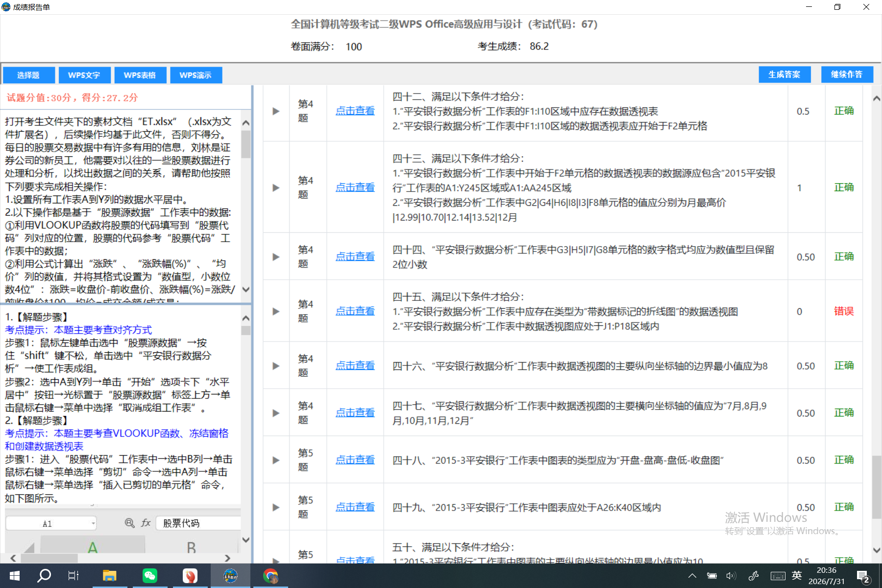Screen dimensions: 882x588
Task: Open File Explorer from the taskbar
Action: pos(109,576)
